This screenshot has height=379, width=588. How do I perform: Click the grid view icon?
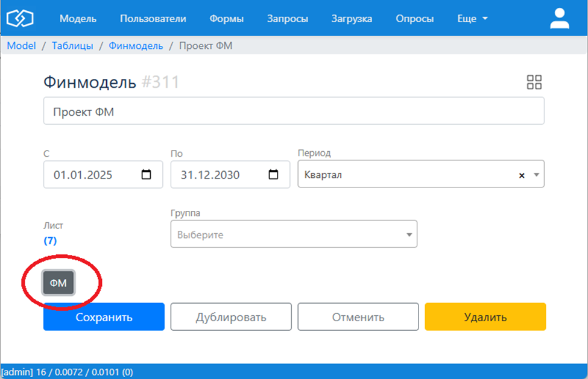[x=534, y=83]
